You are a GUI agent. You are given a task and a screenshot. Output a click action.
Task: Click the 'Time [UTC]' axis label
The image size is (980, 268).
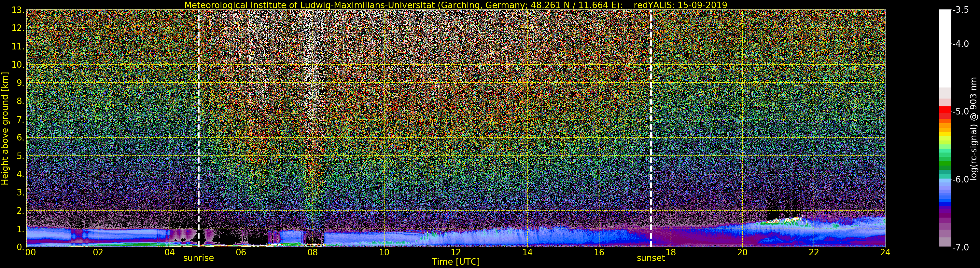456,262
